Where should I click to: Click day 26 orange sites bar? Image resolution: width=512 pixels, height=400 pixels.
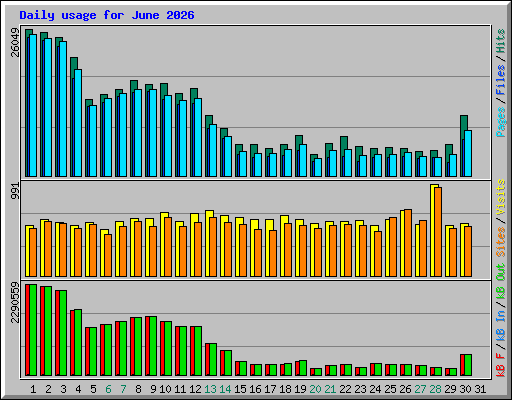coord(408,243)
